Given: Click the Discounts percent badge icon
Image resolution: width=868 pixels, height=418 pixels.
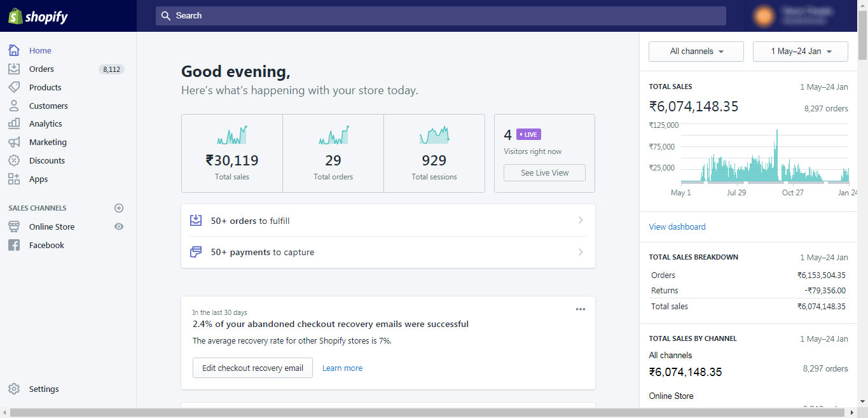Looking at the screenshot, I should click(x=14, y=160).
